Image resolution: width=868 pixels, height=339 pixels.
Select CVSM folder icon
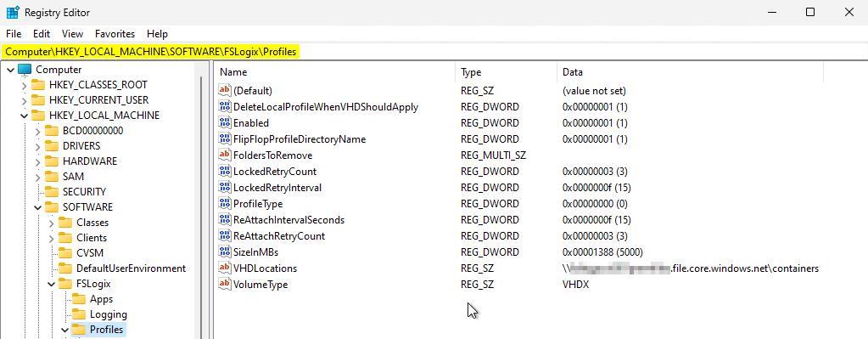(x=66, y=253)
